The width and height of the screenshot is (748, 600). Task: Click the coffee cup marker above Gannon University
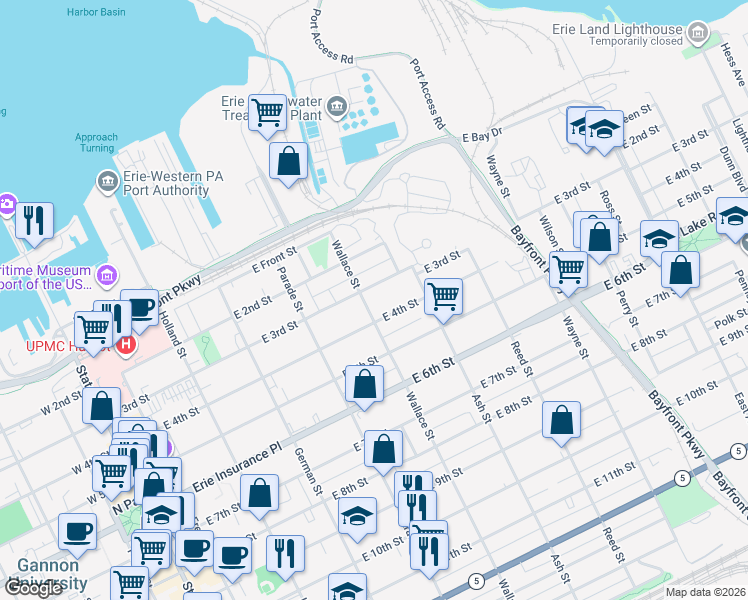(78, 532)
